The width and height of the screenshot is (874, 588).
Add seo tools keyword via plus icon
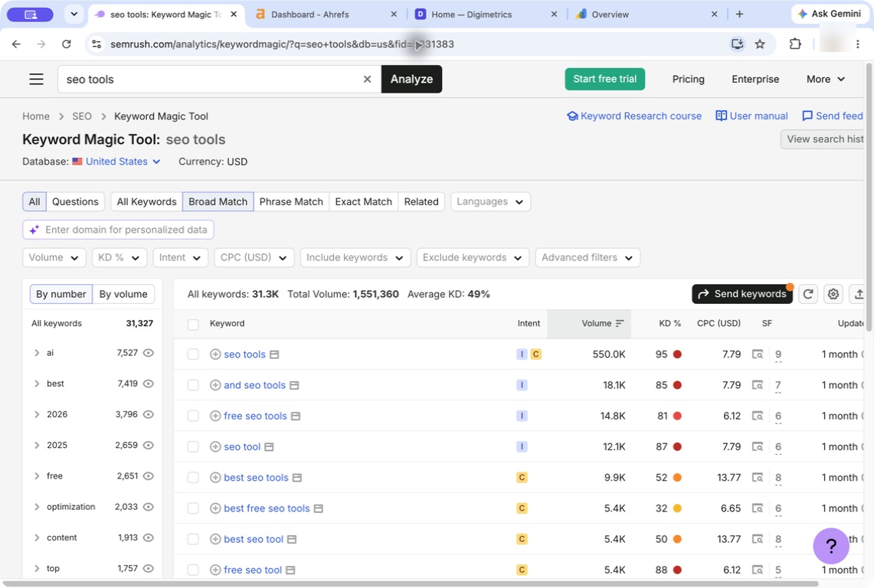[215, 354]
